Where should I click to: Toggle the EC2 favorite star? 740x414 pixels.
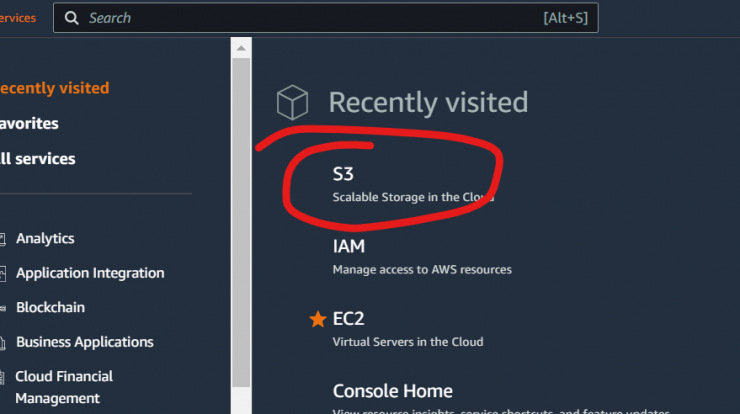click(x=318, y=319)
